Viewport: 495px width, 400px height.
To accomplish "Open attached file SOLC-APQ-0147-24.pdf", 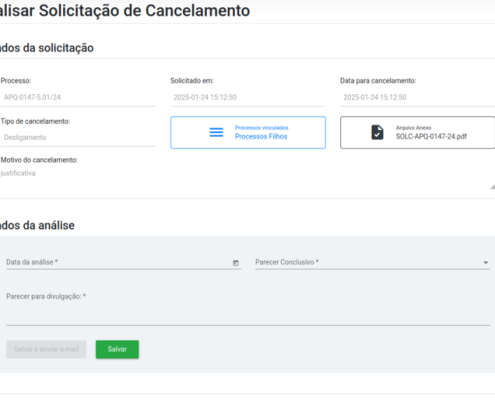I will (431, 136).
